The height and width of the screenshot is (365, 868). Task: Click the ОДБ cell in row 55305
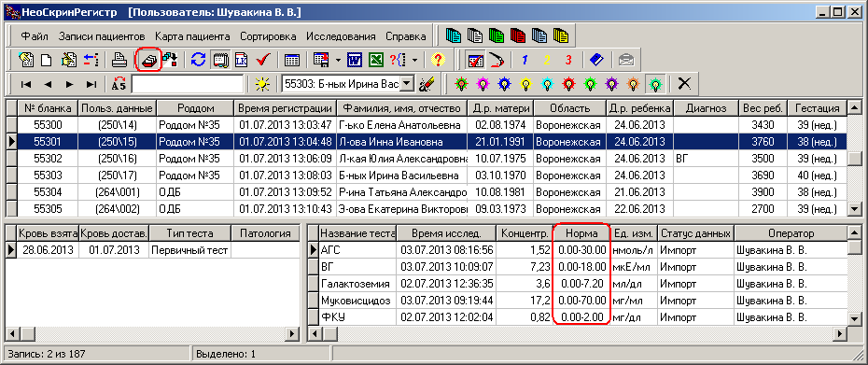(195, 209)
